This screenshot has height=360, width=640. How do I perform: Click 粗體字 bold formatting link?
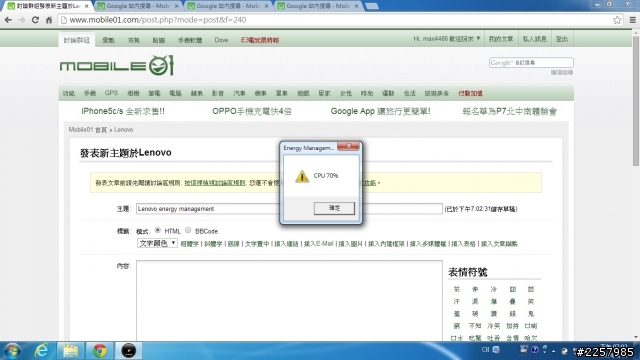[x=189, y=244]
